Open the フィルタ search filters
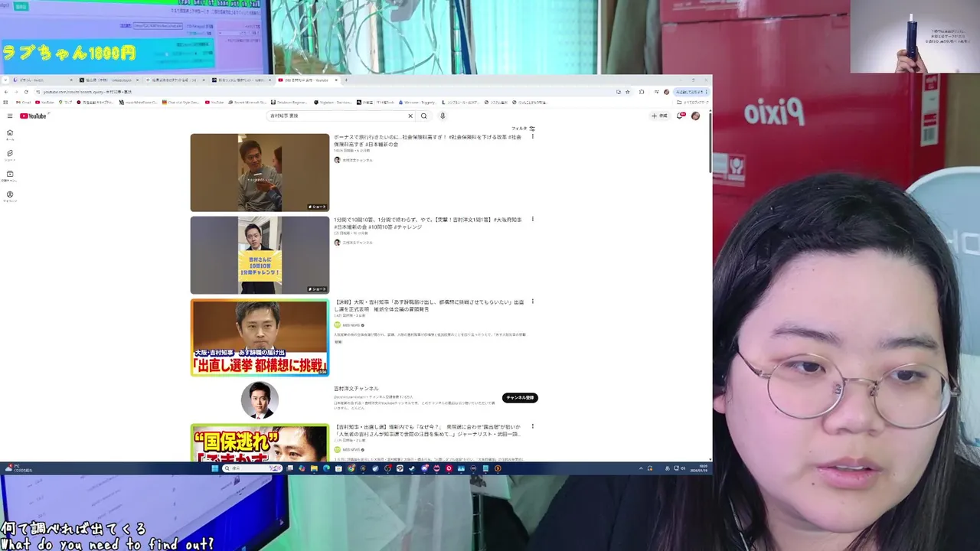Viewport: 980px width, 551px height. click(524, 129)
